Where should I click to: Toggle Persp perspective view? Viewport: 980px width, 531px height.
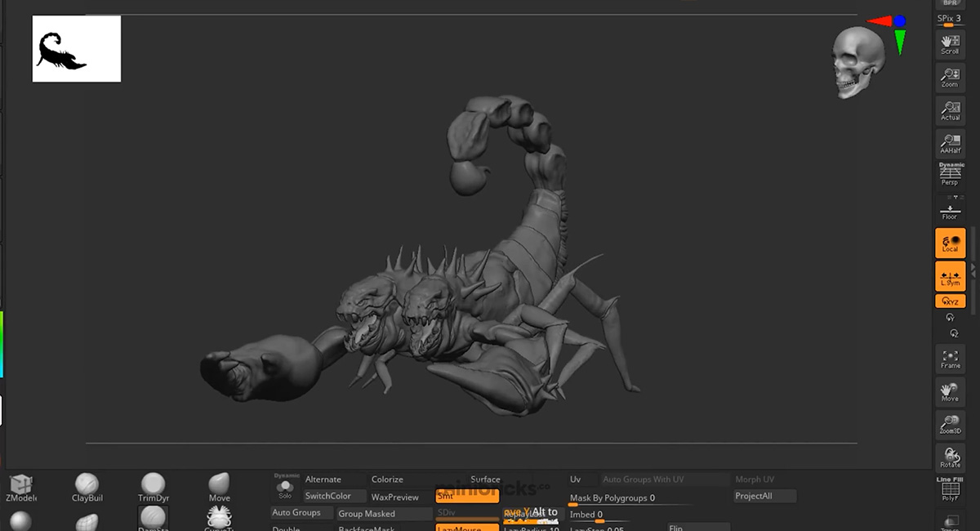click(x=950, y=175)
